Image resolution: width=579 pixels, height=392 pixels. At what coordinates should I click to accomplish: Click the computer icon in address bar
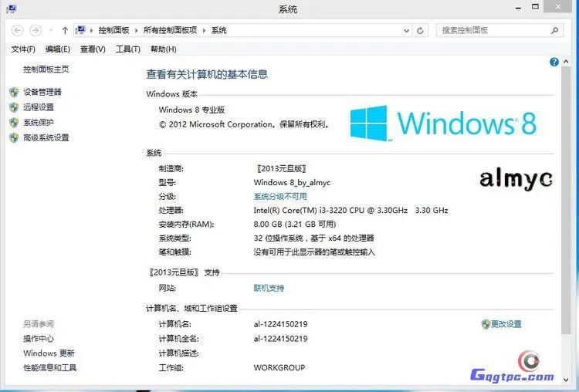click(80, 30)
